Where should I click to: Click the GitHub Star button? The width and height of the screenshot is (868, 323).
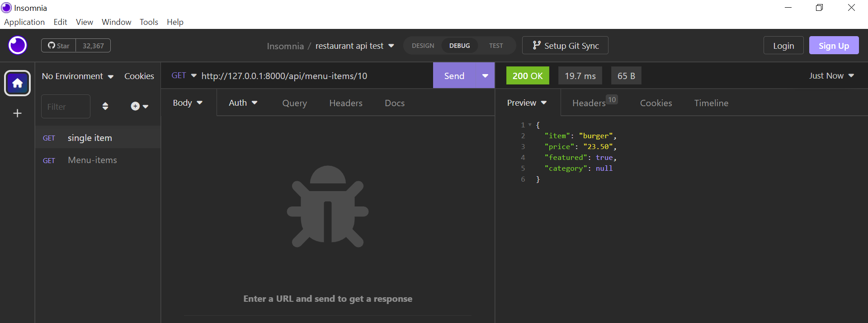click(x=59, y=46)
